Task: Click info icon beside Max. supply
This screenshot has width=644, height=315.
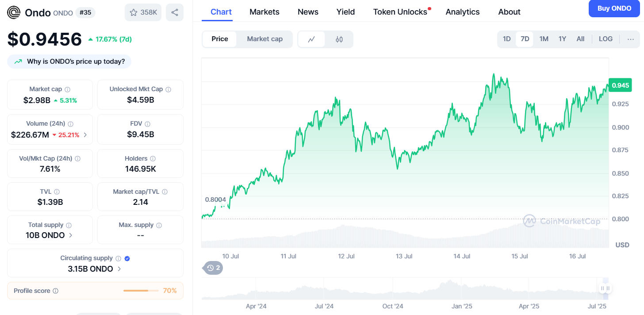Action: 159,225
